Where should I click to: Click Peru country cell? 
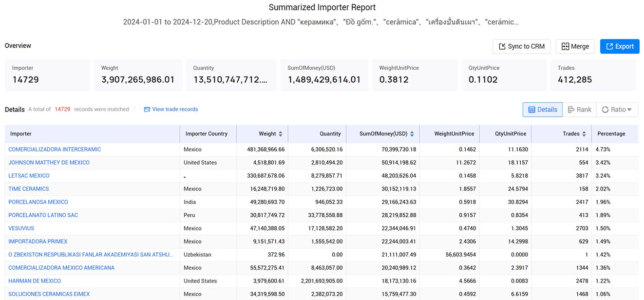(189, 215)
